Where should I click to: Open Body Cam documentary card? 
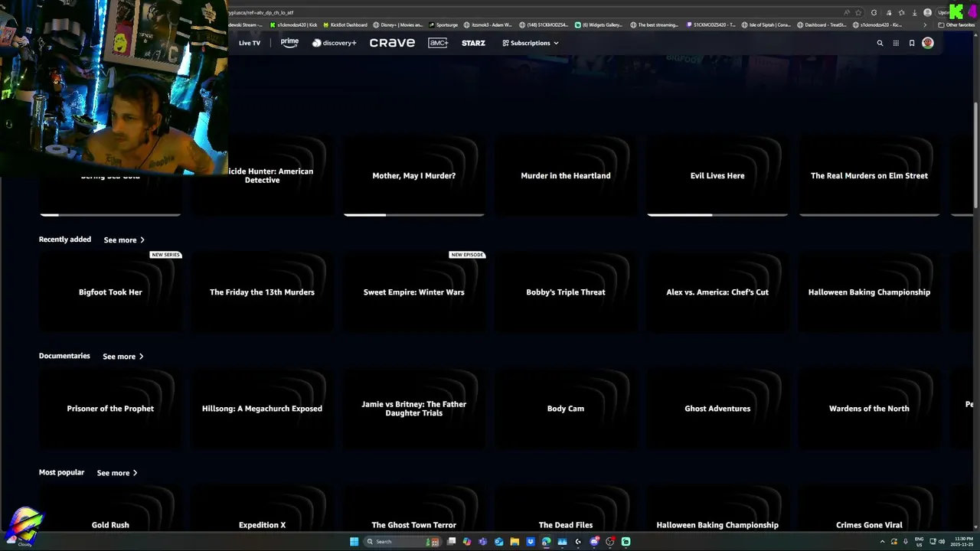[566, 409]
